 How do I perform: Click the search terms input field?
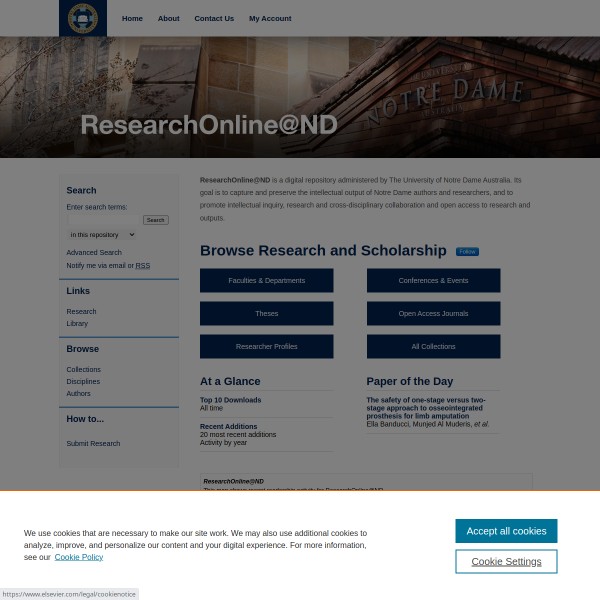(x=104, y=220)
